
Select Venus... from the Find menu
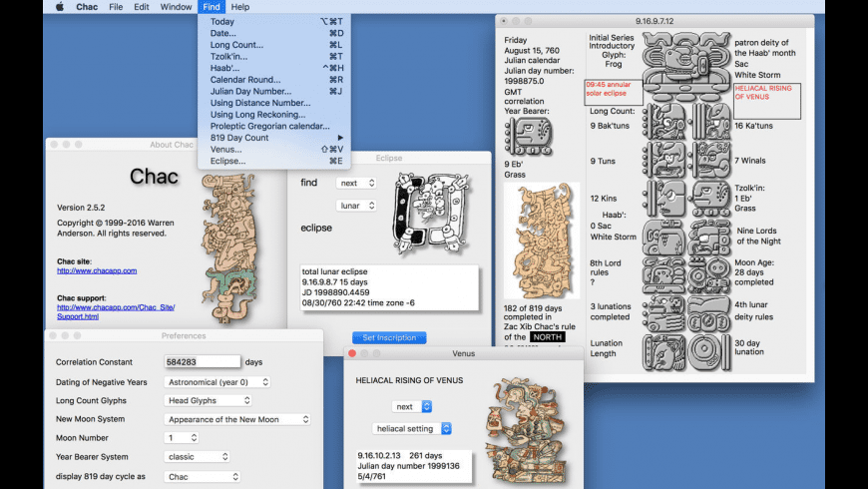point(226,149)
